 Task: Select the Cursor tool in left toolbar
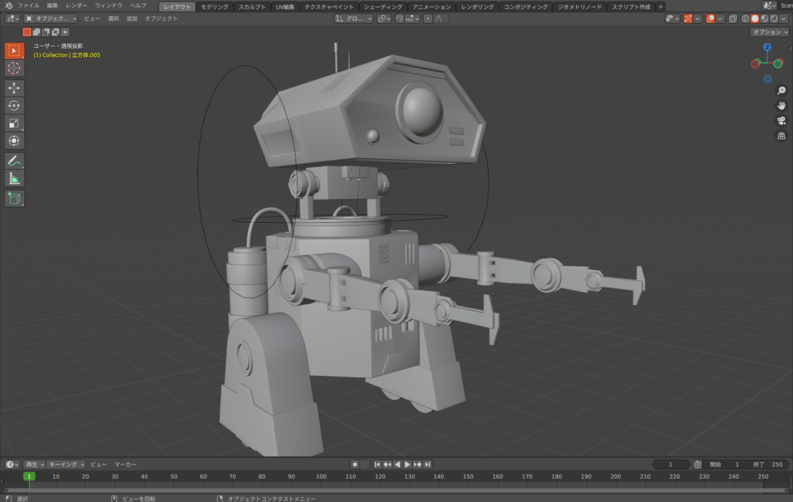(14, 68)
